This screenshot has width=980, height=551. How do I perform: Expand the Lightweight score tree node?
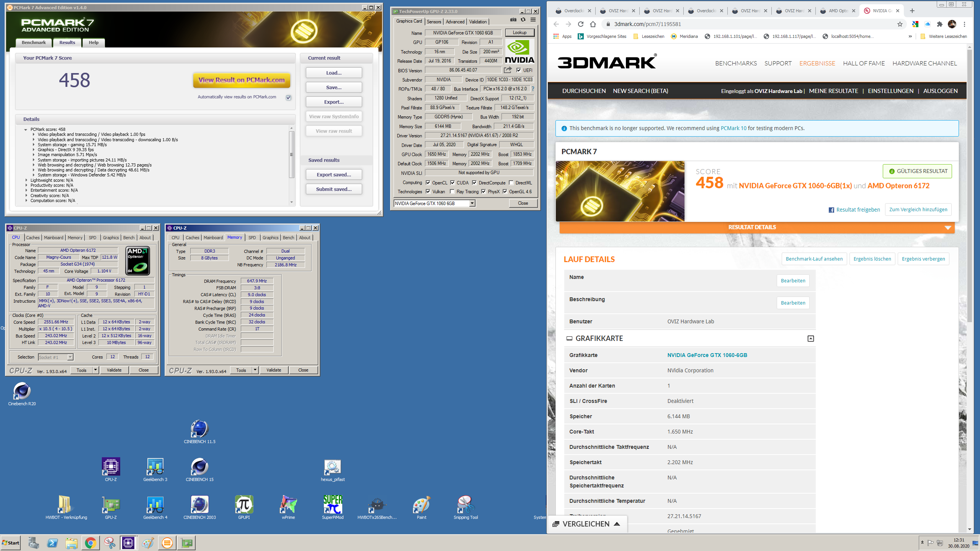tap(26, 180)
